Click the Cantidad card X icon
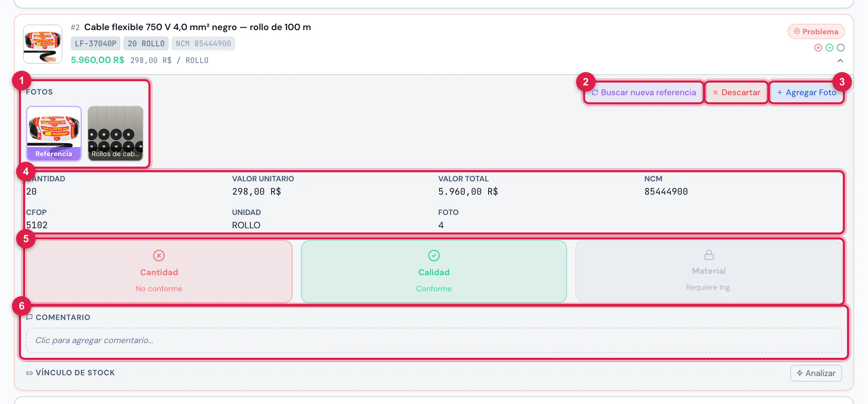This screenshot has width=868, height=404. 159,256
